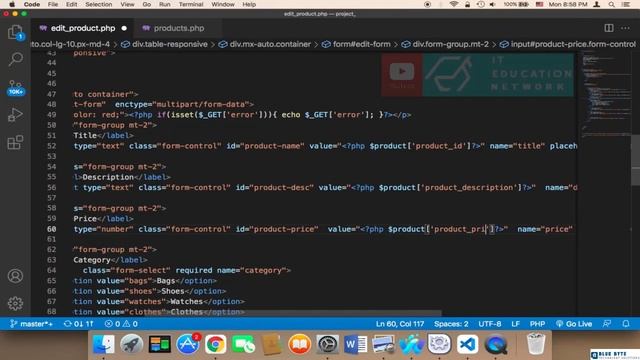Open the Go menu
The width and height of the screenshot is (640, 360).
[x=147, y=4]
